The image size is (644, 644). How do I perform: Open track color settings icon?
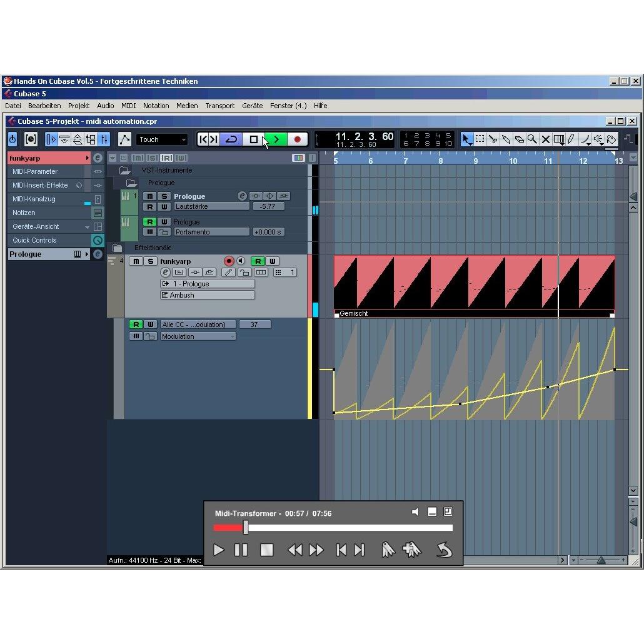[x=298, y=158]
